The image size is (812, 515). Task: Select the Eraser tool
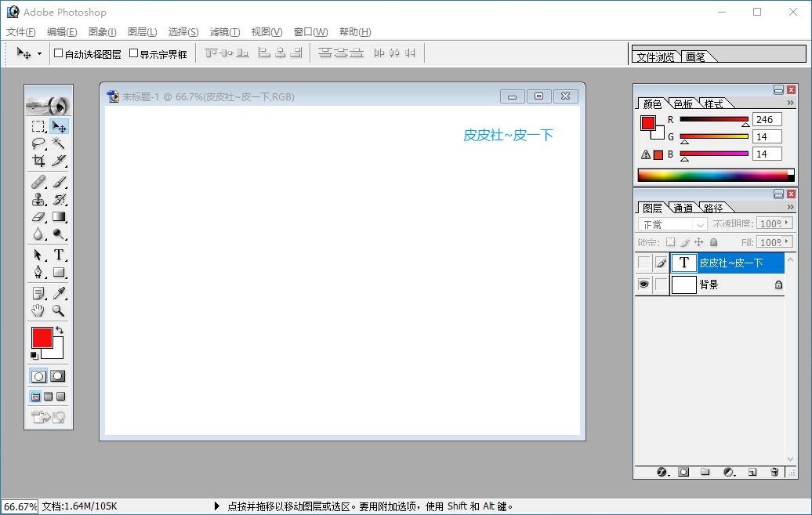38,216
